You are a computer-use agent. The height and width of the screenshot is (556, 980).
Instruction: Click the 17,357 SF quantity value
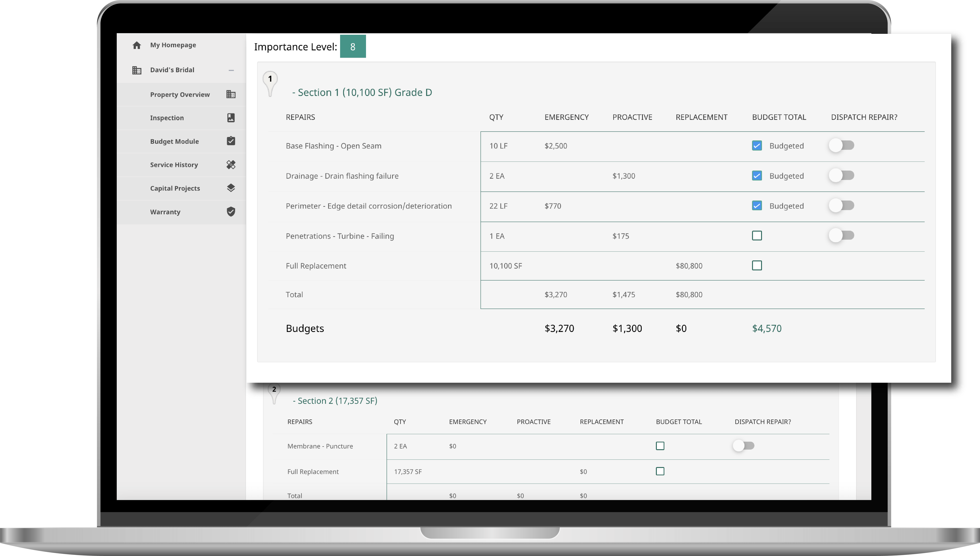408,472
